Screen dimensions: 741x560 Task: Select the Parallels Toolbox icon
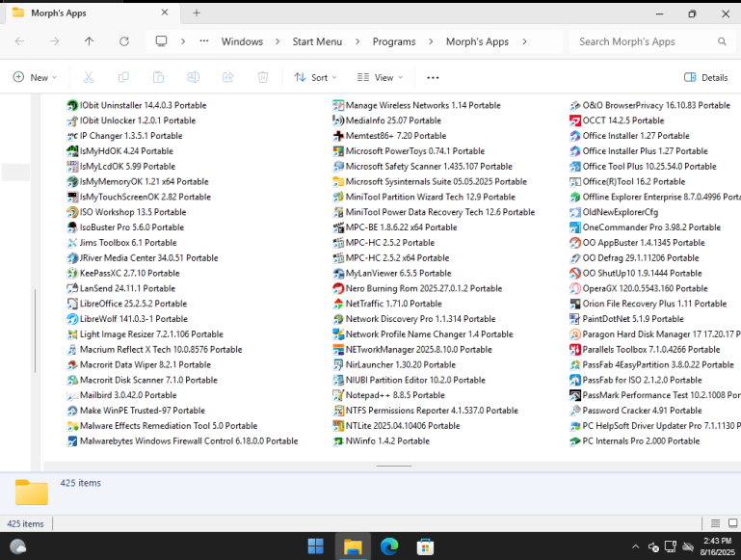pos(575,349)
